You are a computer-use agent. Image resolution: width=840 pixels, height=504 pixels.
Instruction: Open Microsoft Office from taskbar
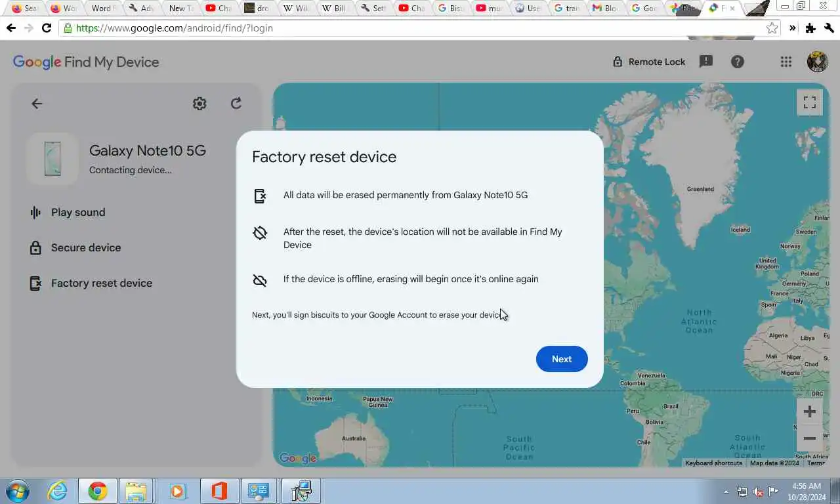[220, 491]
